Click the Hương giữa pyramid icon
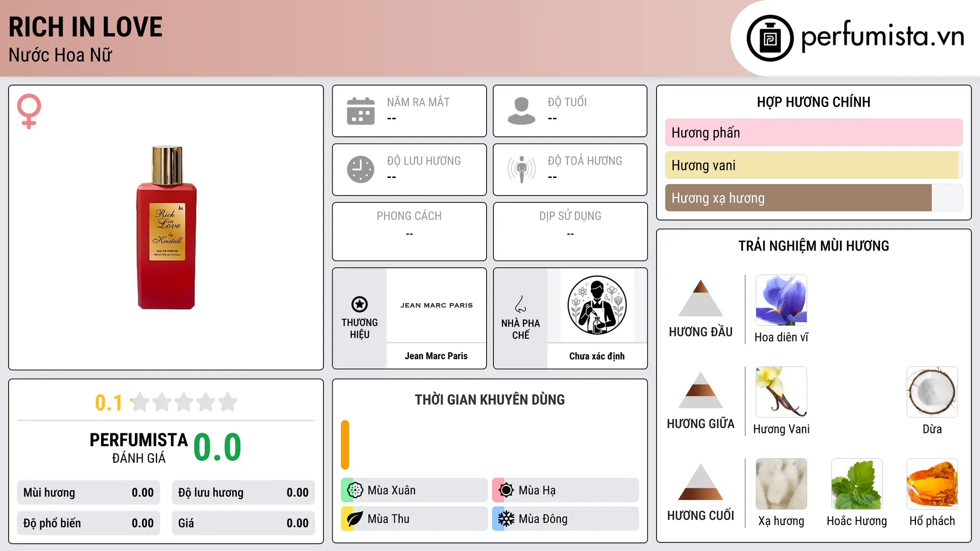The width and height of the screenshot is (980, 551). click(701, 390)
